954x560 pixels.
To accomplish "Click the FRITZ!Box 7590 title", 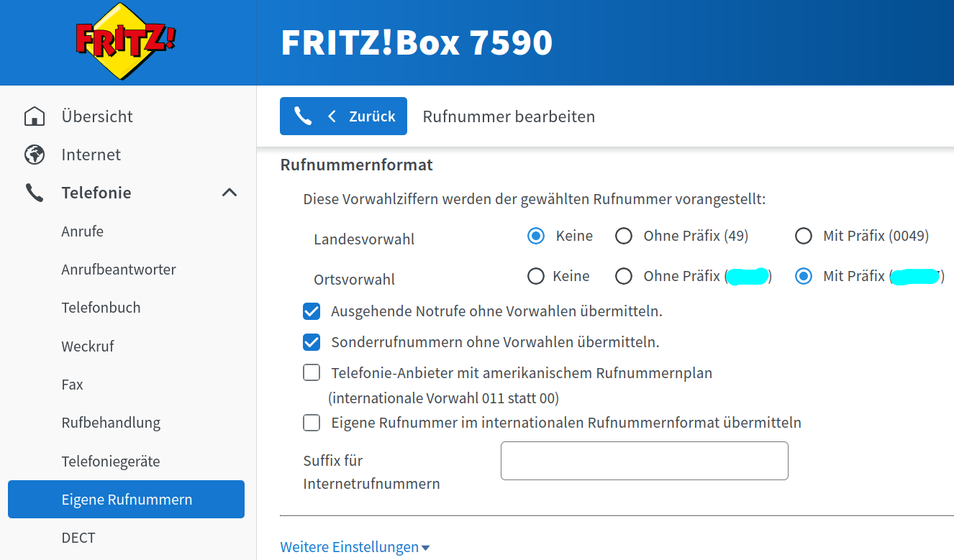I will (417, 43).
